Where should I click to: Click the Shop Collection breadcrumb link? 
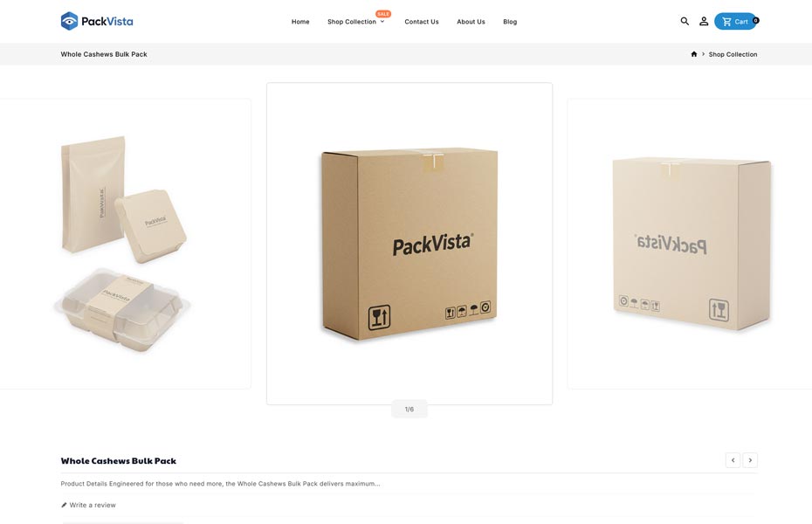tap(733, 54)
